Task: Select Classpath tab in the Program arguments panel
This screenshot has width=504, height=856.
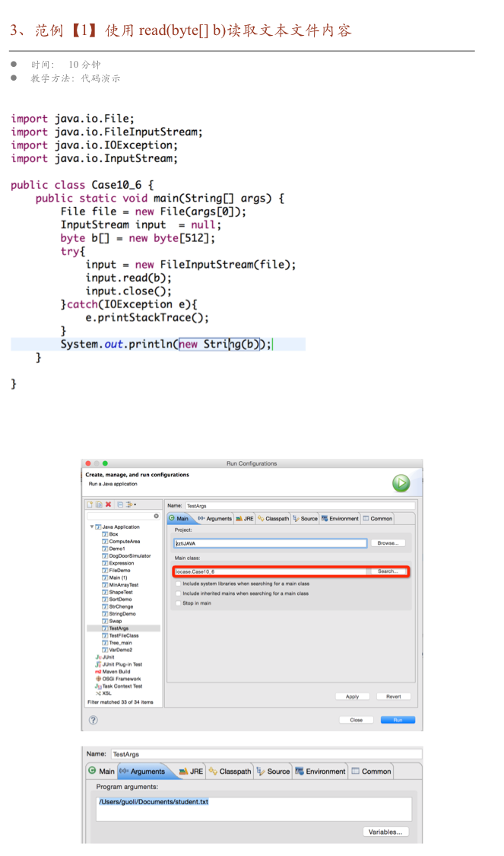Action: [230, 772]
